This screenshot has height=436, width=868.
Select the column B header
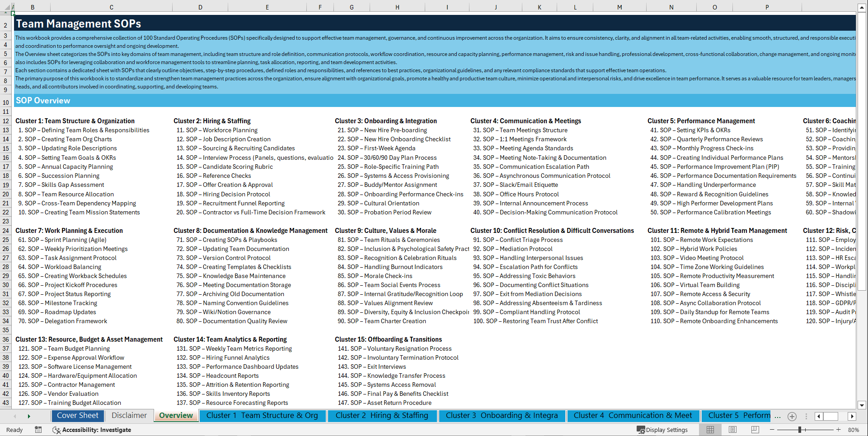tap(33, 7)
